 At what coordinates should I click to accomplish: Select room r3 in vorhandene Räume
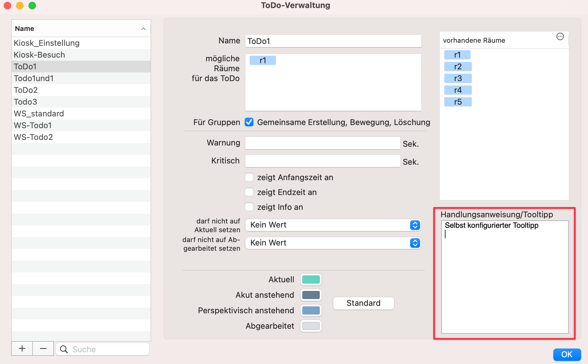coord(458,78)
